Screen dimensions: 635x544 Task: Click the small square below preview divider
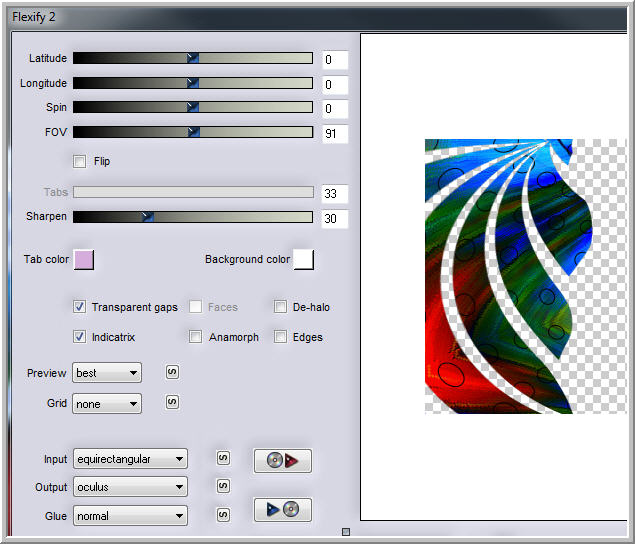(x=346, y=532)
